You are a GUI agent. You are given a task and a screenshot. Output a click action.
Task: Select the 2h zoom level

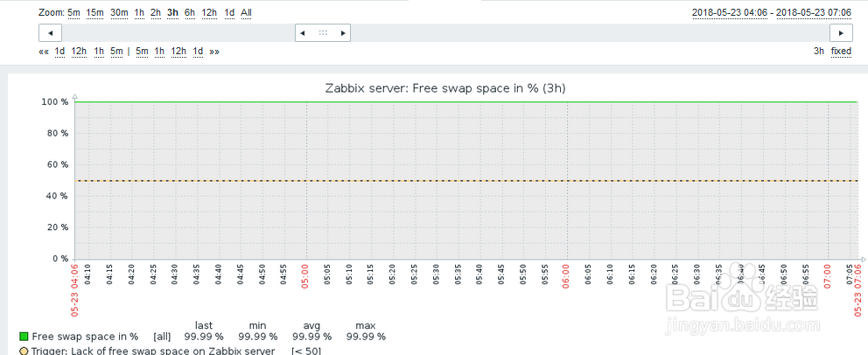[x=155, y=12]
